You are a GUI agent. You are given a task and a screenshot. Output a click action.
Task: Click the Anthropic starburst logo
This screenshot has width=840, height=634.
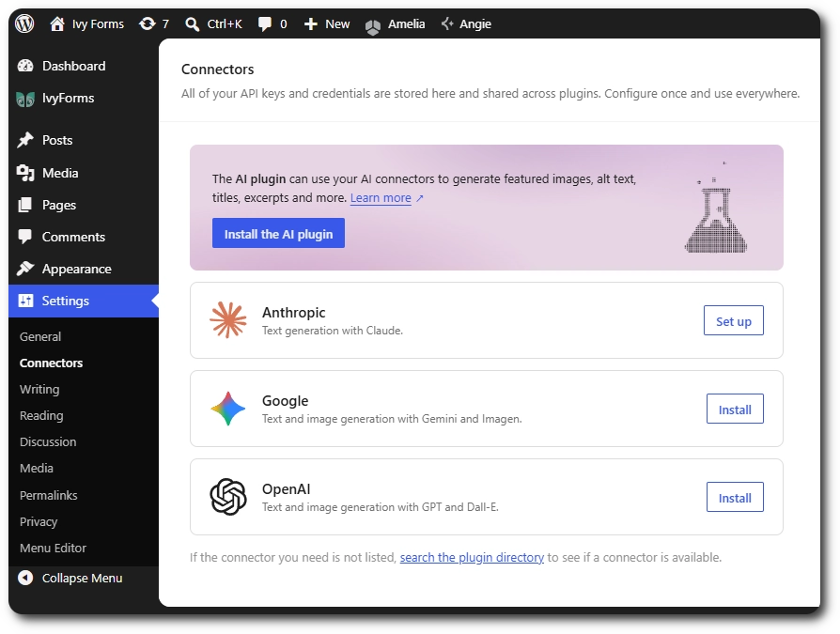[228, 320]
